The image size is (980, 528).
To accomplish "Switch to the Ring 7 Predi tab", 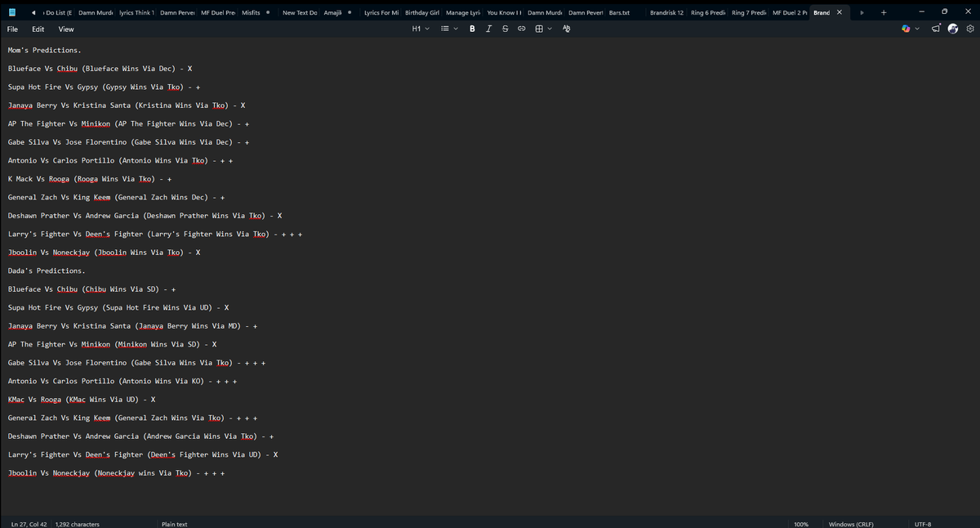I will [x=749, y=13].
